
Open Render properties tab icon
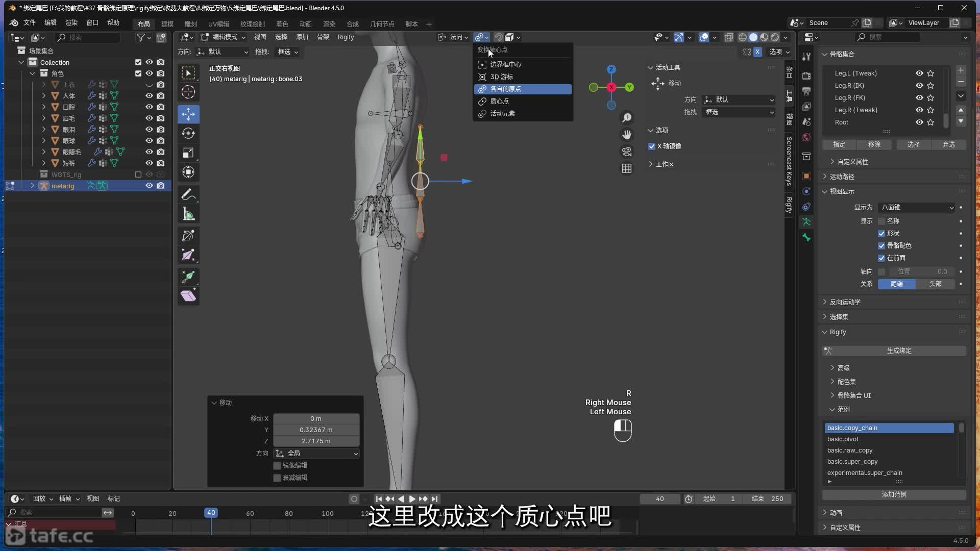click(x=806, y=76)
